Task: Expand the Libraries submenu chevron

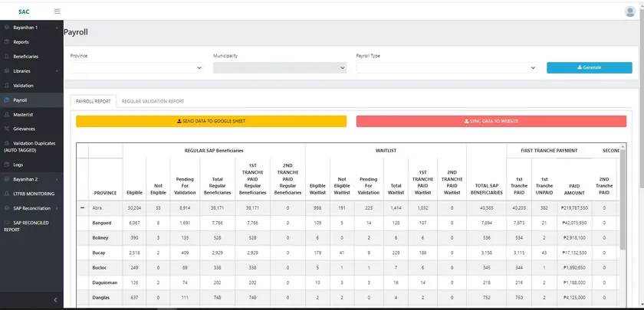Action: (x=57, y=71)
